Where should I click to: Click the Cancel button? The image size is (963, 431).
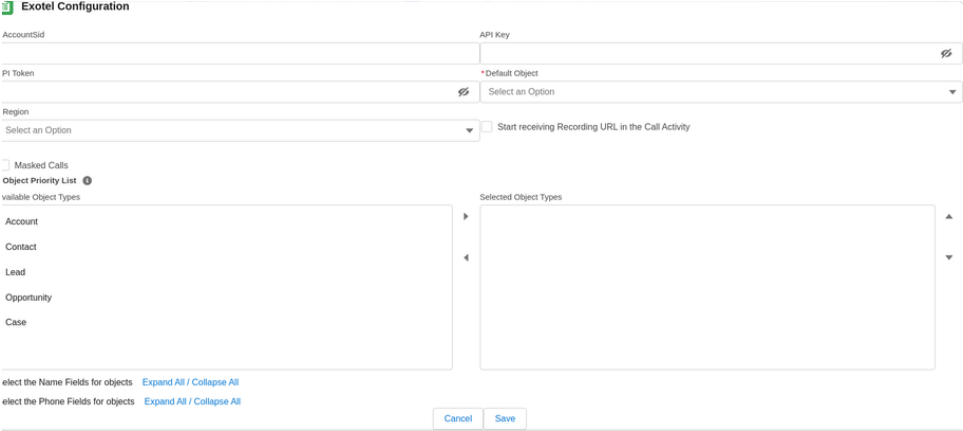[x=458, y=419]
